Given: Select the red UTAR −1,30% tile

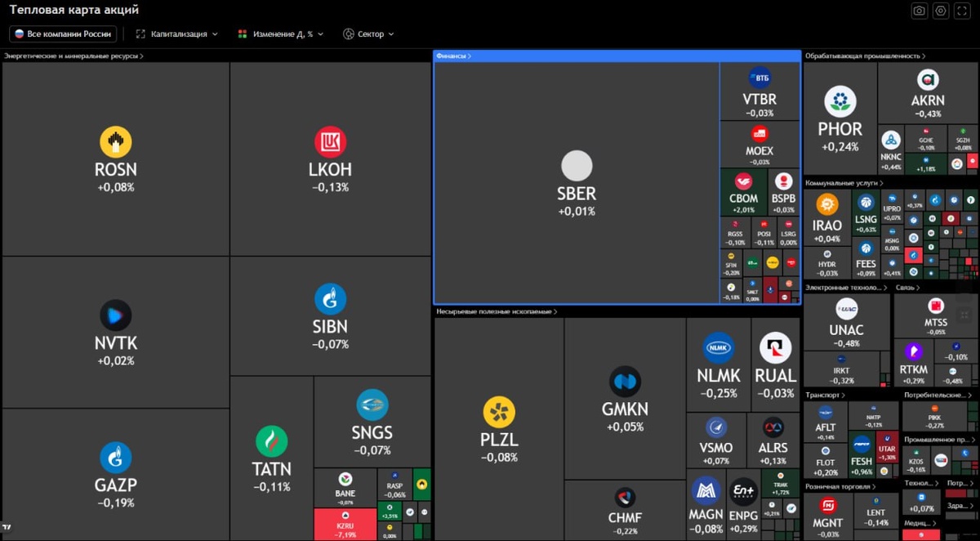Looking at the screenshot, I should pyautogui.click(x=887, y=445).
